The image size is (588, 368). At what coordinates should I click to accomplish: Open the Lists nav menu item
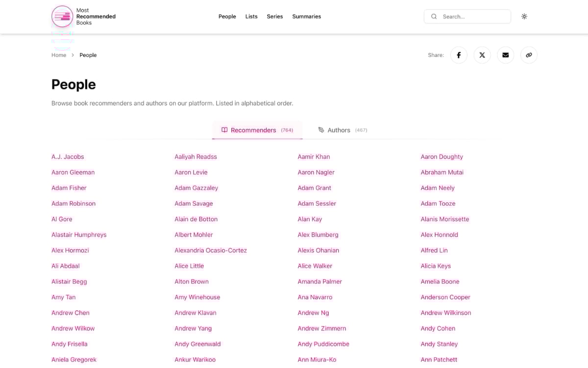coord(251,16)
